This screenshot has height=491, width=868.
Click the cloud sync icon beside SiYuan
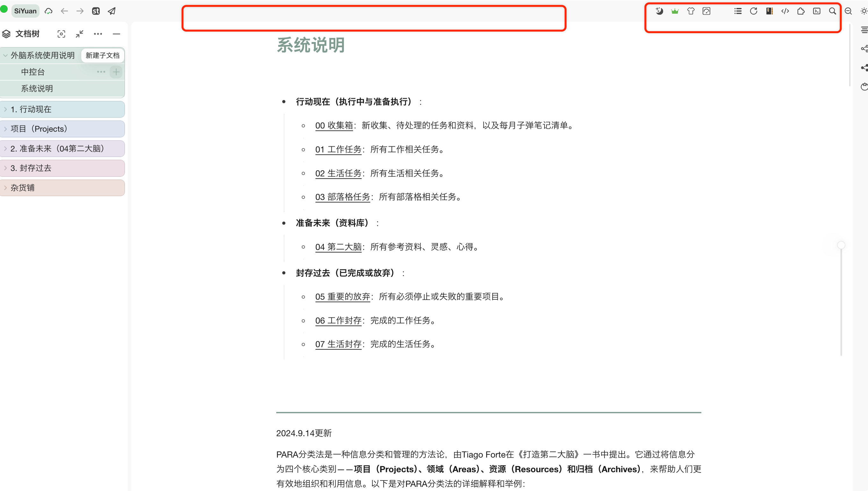[x=49, y=11]
